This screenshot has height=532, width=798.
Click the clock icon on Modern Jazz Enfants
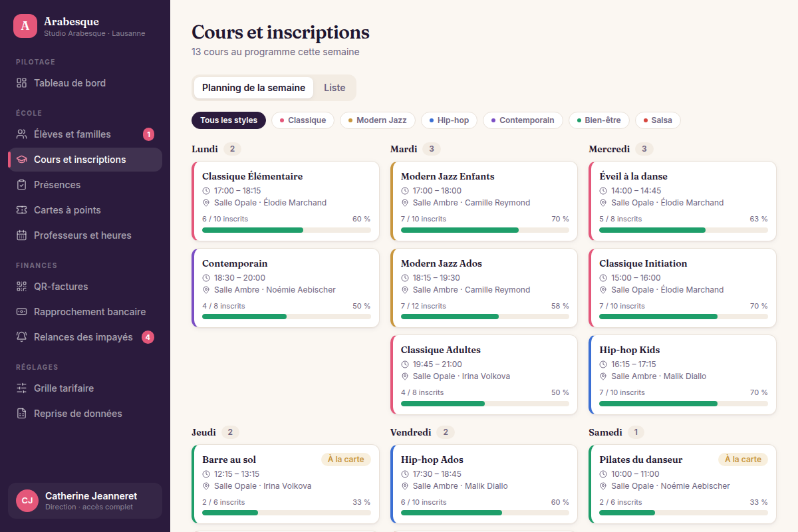[405, 191]
